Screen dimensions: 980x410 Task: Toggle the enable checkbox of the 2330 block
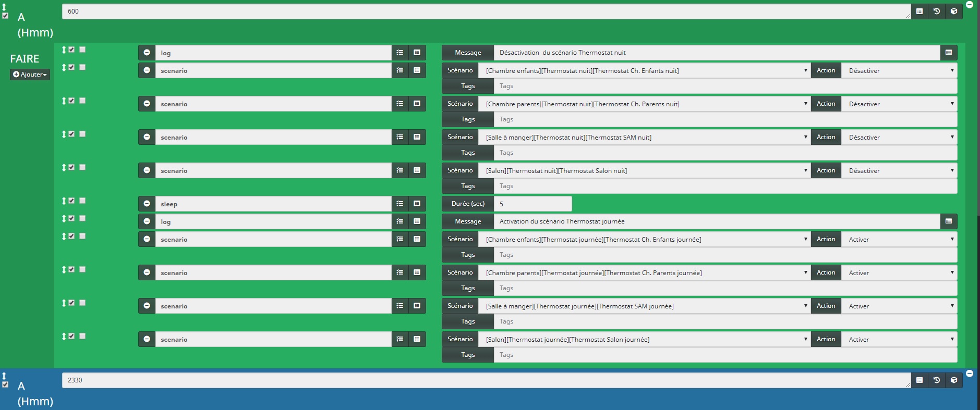[5, 384]
